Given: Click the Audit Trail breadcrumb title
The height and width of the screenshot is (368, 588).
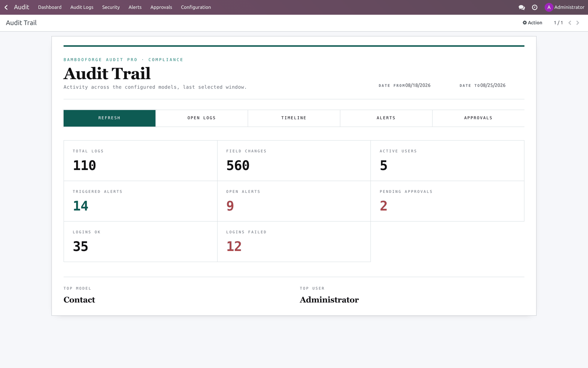Looking at the screenshot, I should (21, 23).
